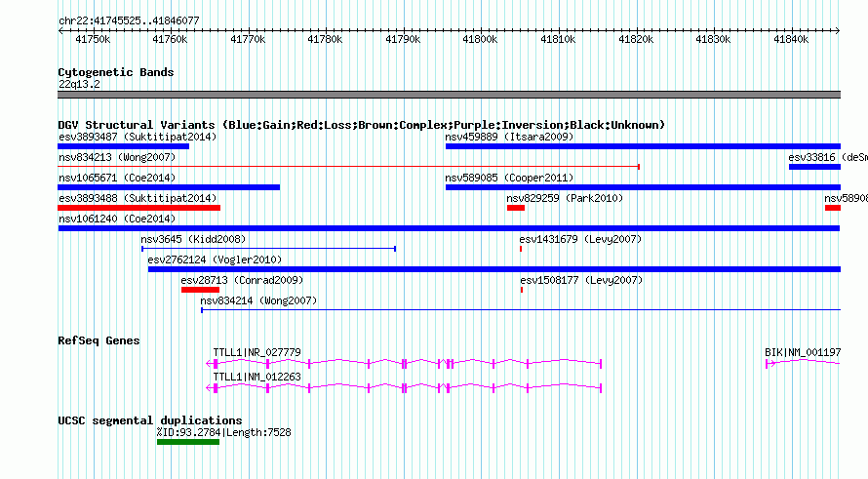868x479 pixels.
Task: Open the Cytogenetic Bands track title
Action: 116,72
